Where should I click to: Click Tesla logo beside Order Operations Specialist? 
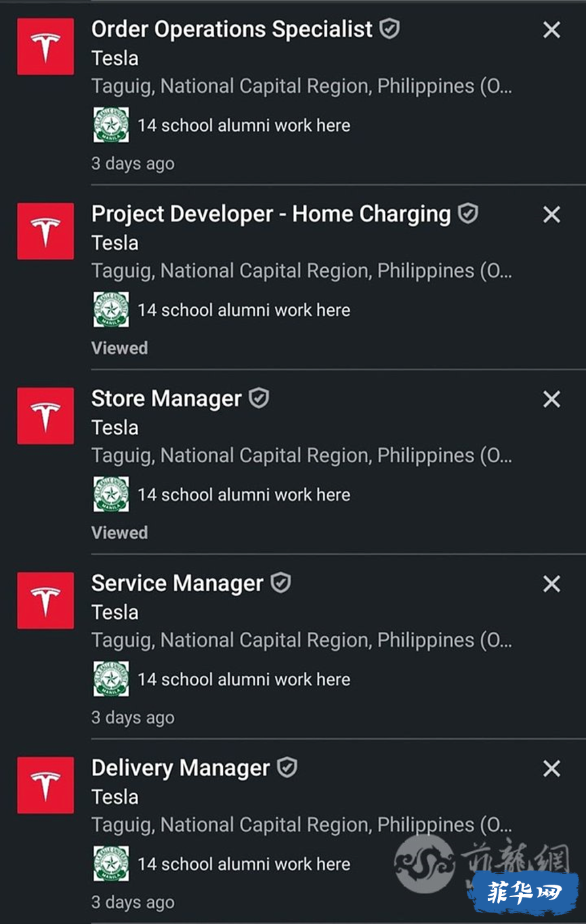[x=45, y=46]
